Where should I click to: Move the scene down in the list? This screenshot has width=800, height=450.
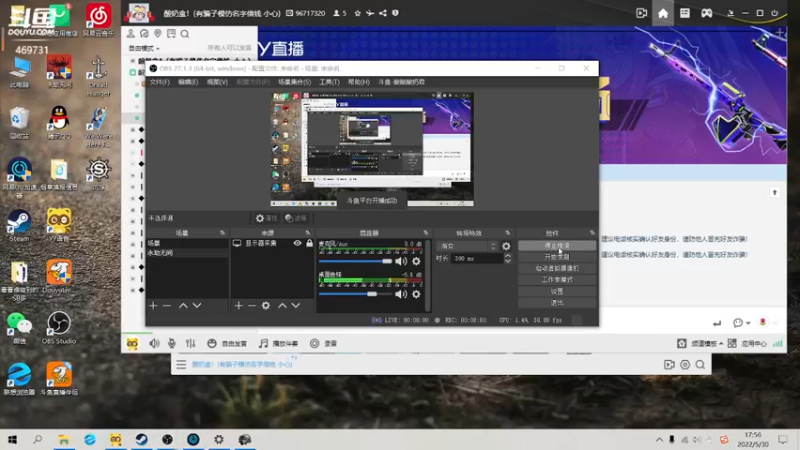click(x=197, y=306)
